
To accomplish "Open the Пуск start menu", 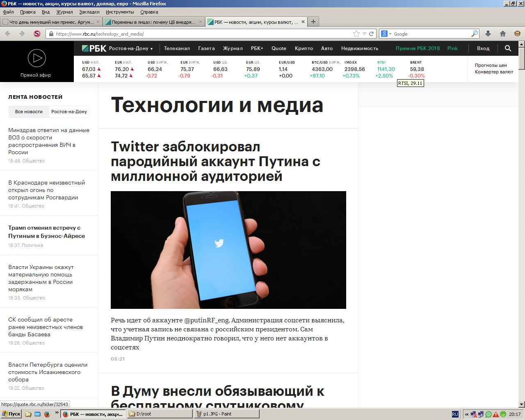I will 11,414.
